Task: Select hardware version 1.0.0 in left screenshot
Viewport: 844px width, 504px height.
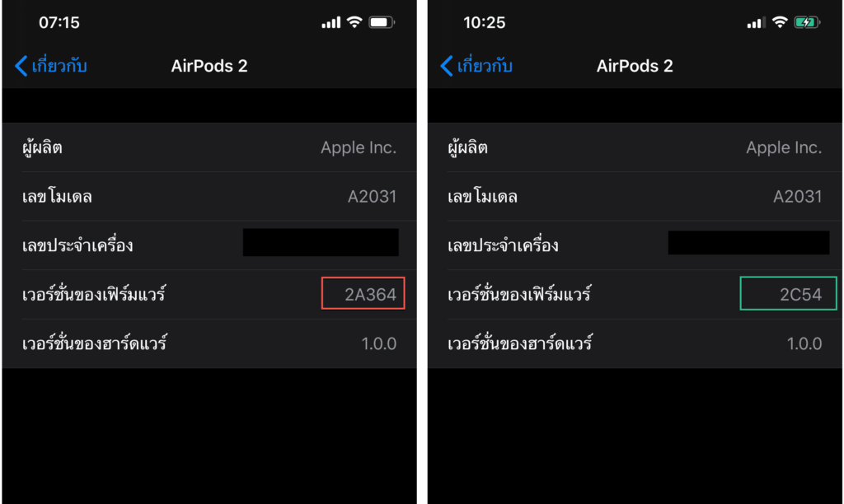Action: [379, 343]
